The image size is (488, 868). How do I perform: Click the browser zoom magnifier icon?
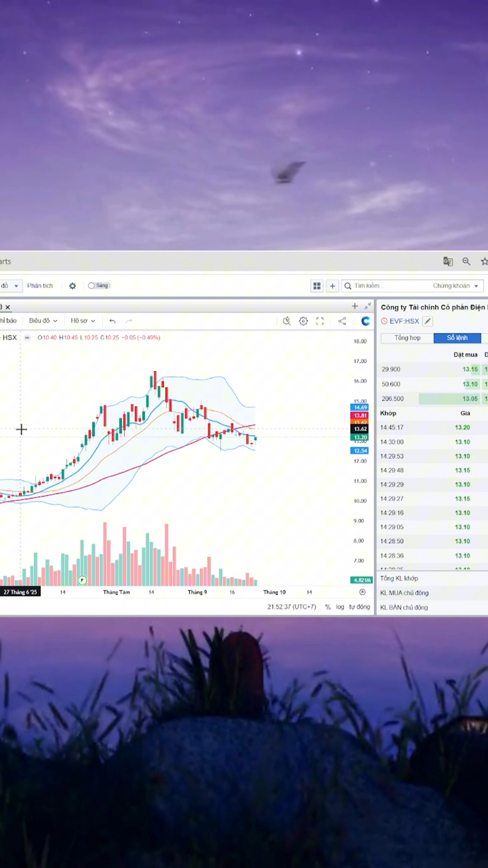click(x=466, y=261)
